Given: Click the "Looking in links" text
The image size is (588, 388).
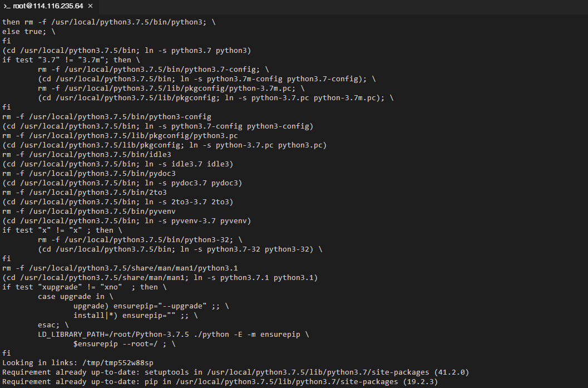Looking at the screenshot, I should [x=36, y=362].
